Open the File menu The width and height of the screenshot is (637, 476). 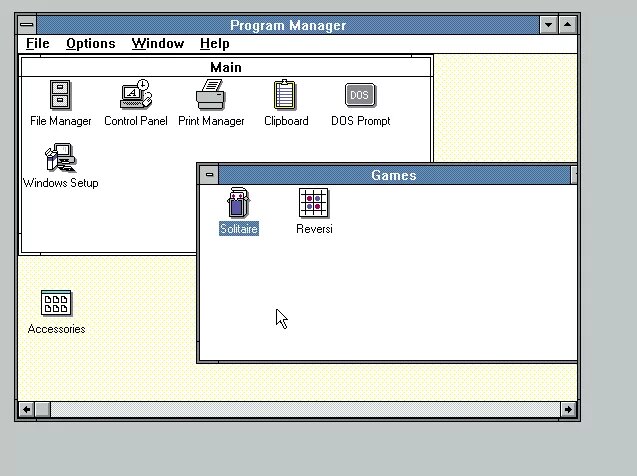38,43
